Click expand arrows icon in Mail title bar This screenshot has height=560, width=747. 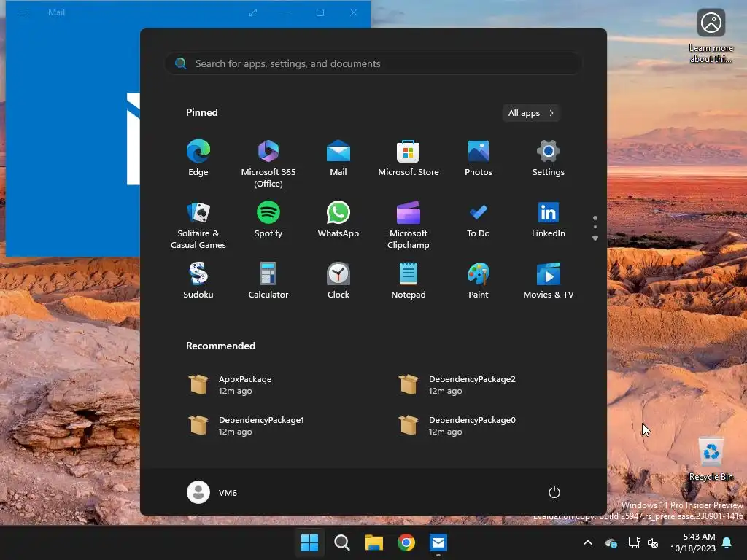coord(253,12)
